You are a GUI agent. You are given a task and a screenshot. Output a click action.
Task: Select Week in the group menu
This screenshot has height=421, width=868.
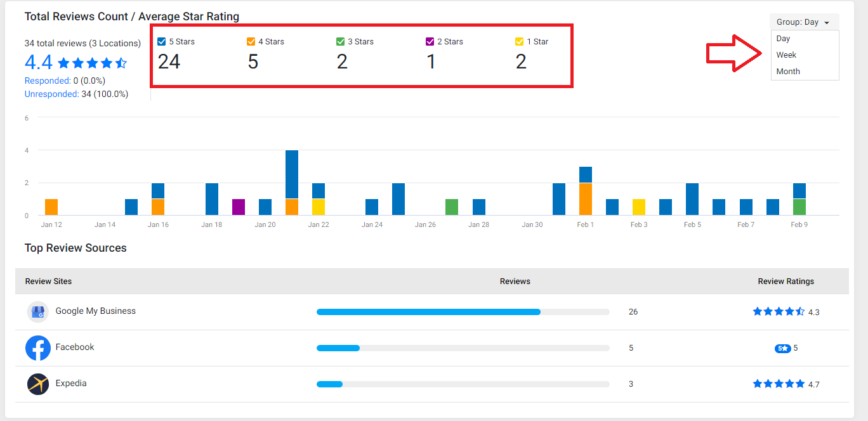pos(805,55)
